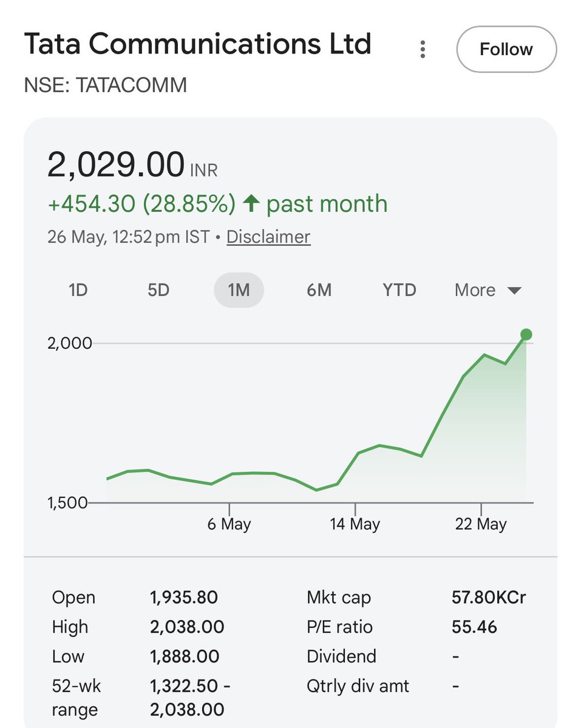Show YTD chart range

click(399, 290)
